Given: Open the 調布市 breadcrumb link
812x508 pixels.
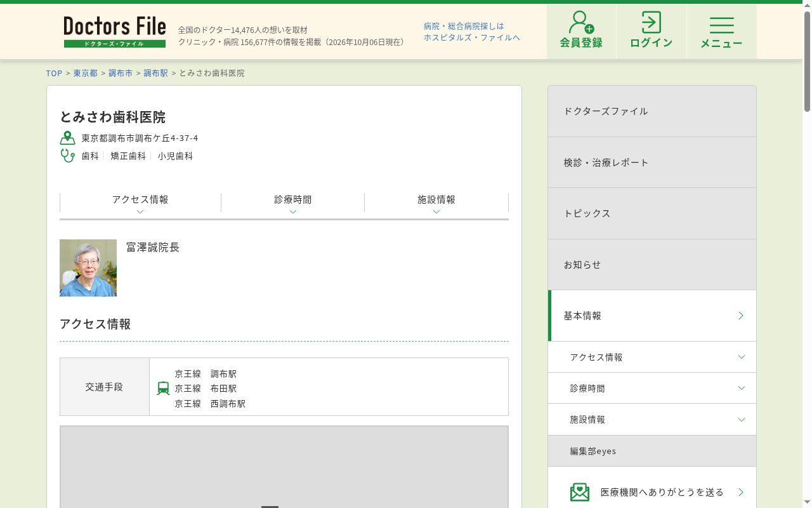Looking at the screenshot, I should pos(121,73).
